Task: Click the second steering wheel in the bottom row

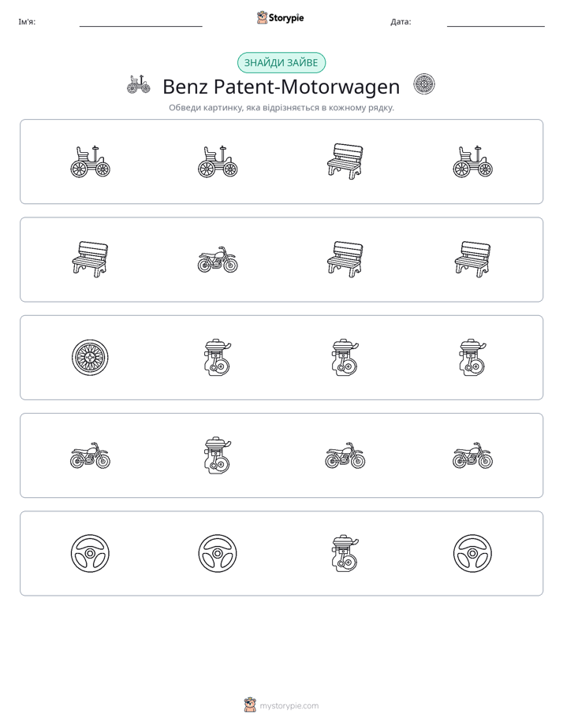Action: 218,553
